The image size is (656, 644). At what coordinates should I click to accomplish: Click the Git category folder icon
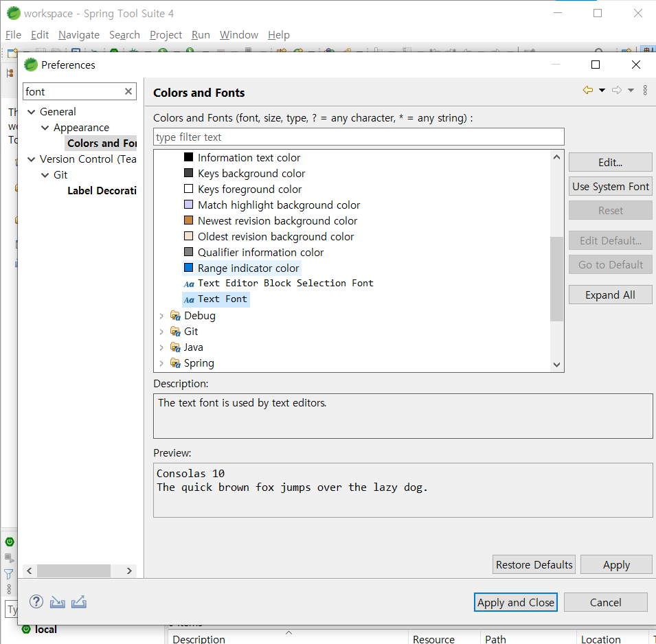click(175, 332)
